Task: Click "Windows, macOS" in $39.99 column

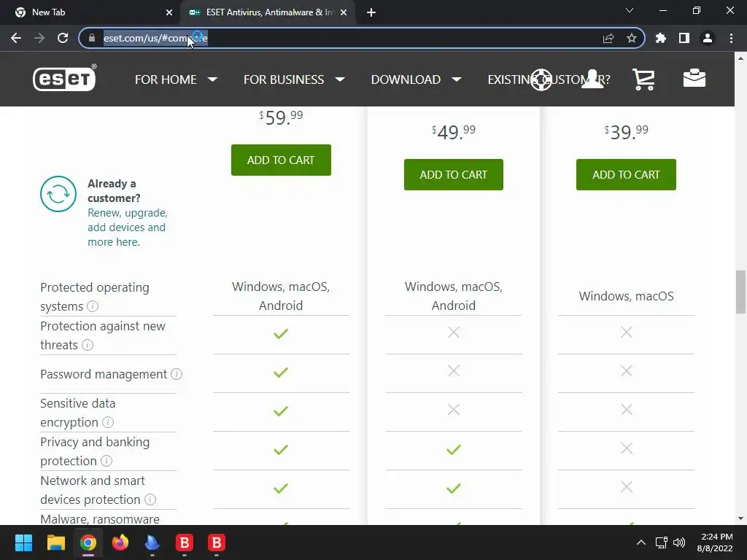Action: tap(626, 296)
